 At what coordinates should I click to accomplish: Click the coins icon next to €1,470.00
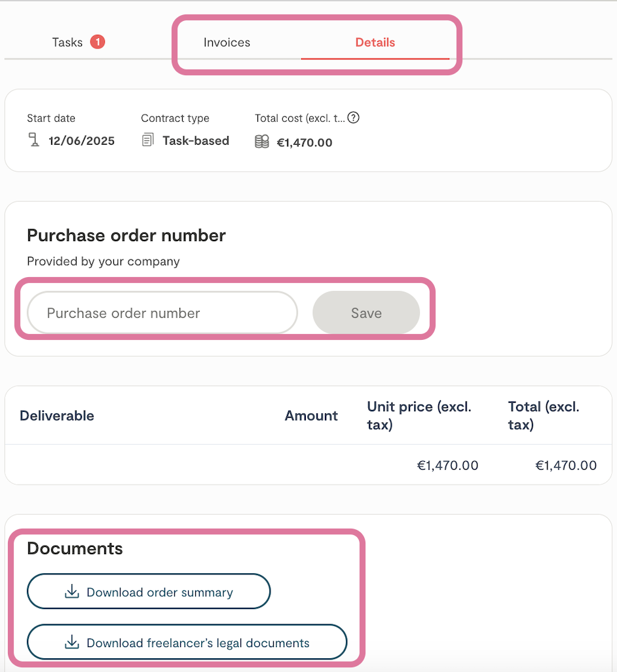(262, 142)
